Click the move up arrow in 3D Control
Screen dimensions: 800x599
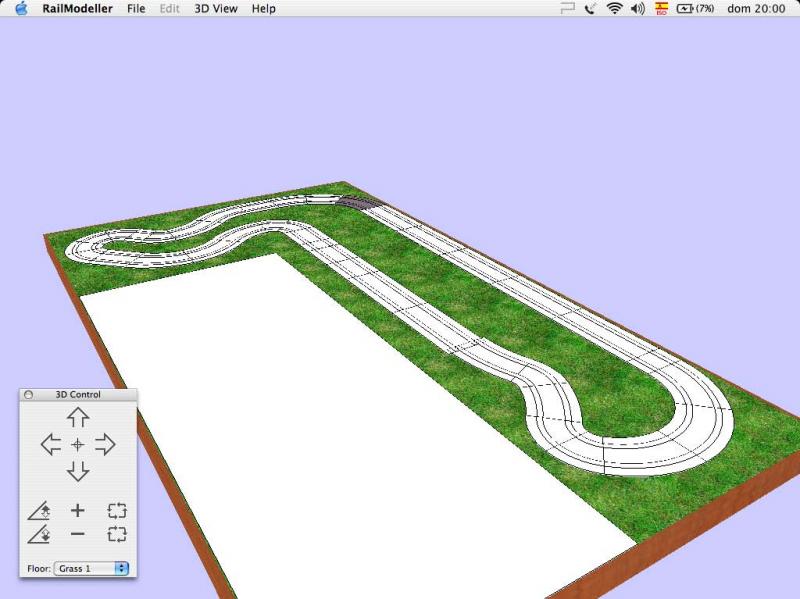tap(78, 417)
